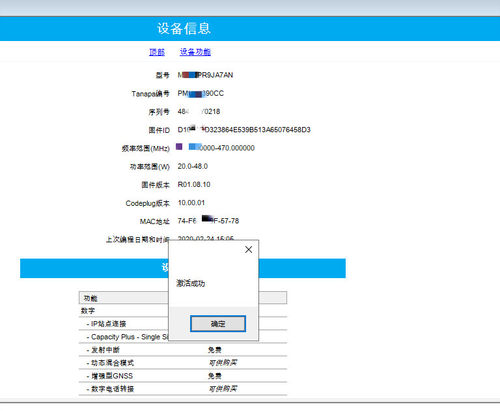The image size is (500, 411).
Task: Click the 数字电话转接 feature row
Action: pyautogui.click(x=183, y=389)
